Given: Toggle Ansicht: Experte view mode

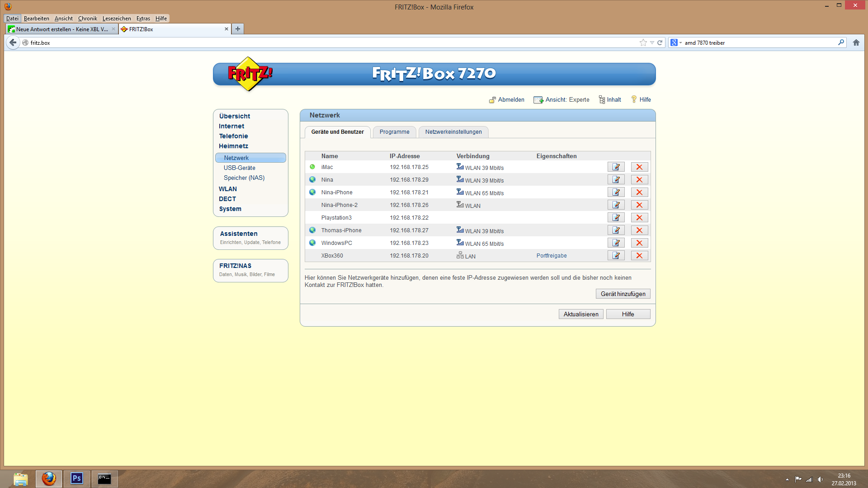Looking at the screenshot, I should (x=561, y=100).
